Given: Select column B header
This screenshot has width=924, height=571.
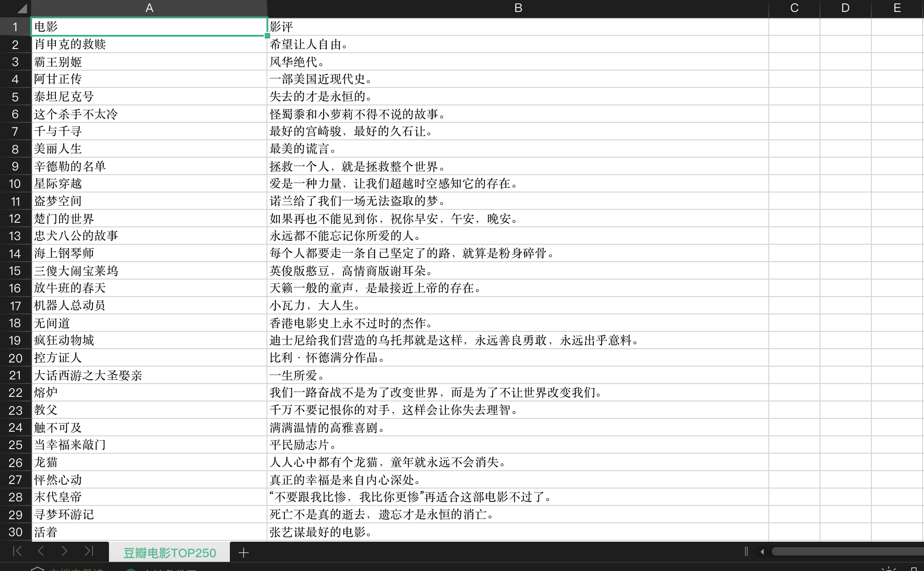Looking at the screenshot, I should 518,8.
